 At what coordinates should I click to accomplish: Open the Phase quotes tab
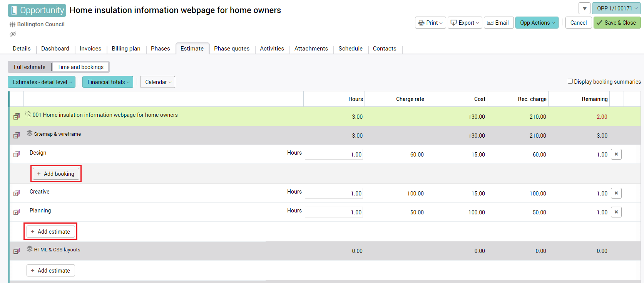click(231, 49)
